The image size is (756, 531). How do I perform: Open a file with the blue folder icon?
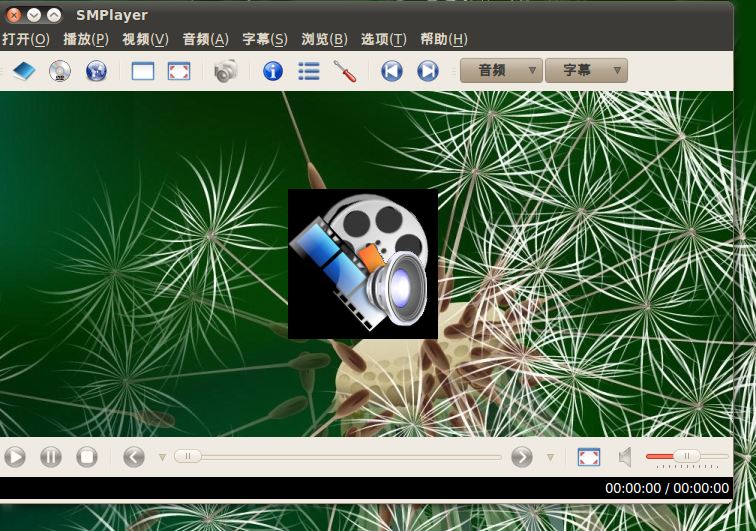tap(24, 71)
